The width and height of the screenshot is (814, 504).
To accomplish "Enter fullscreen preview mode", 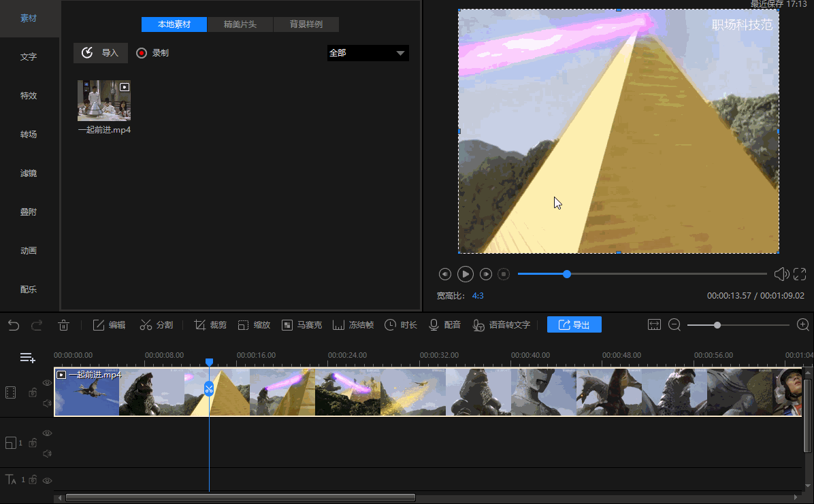I will (x=800, y=274).
